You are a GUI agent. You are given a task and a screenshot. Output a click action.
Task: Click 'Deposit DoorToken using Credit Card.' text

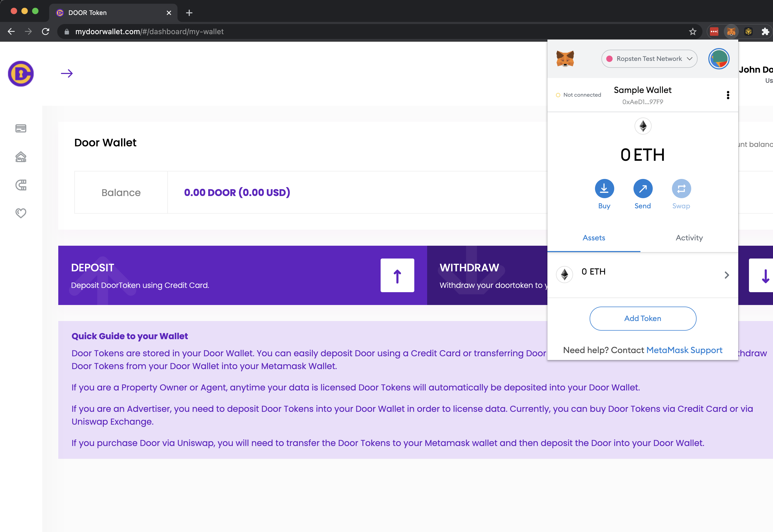(140, 285)
